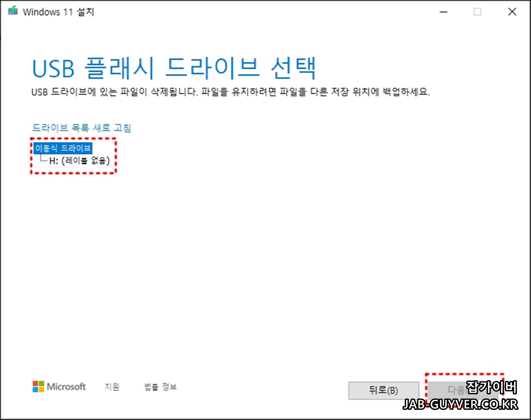
Task: Select the 이동식 드라이브 tree node
Action: (63, 148)
